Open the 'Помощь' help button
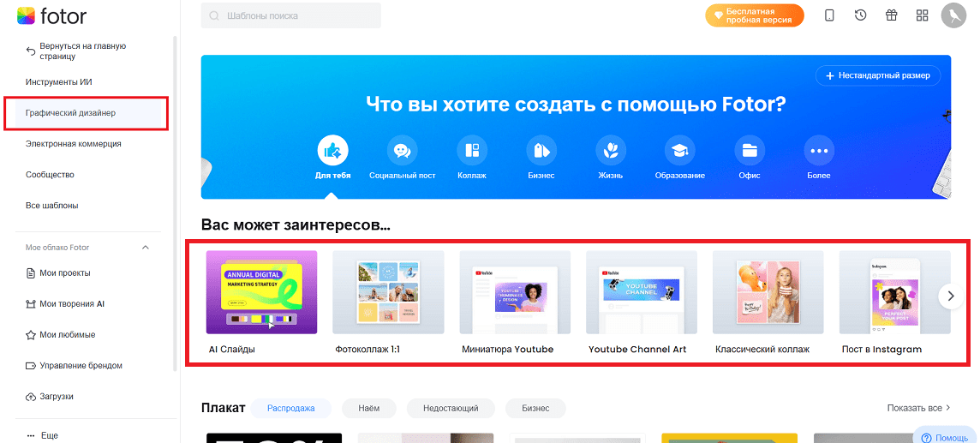This screenshot has width=980, height=443. (x=944, y=436)
